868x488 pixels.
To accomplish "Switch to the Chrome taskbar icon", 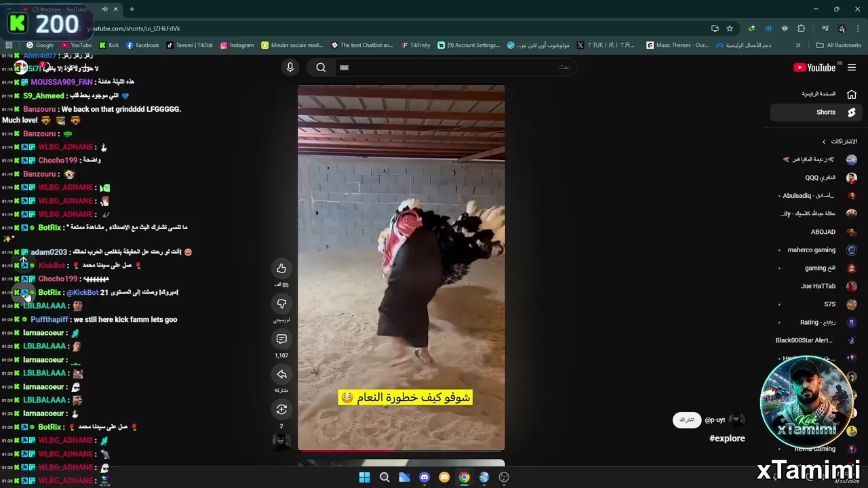I will pos(464,477).
